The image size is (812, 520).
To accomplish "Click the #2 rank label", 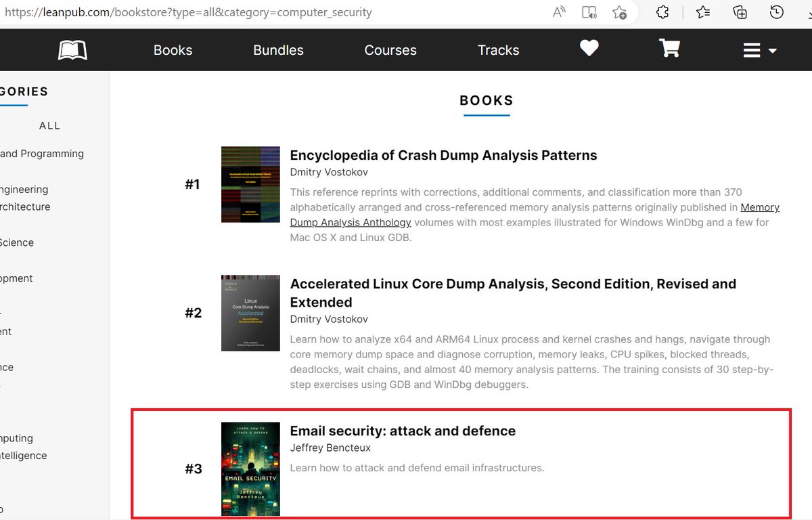I will 194,313.
